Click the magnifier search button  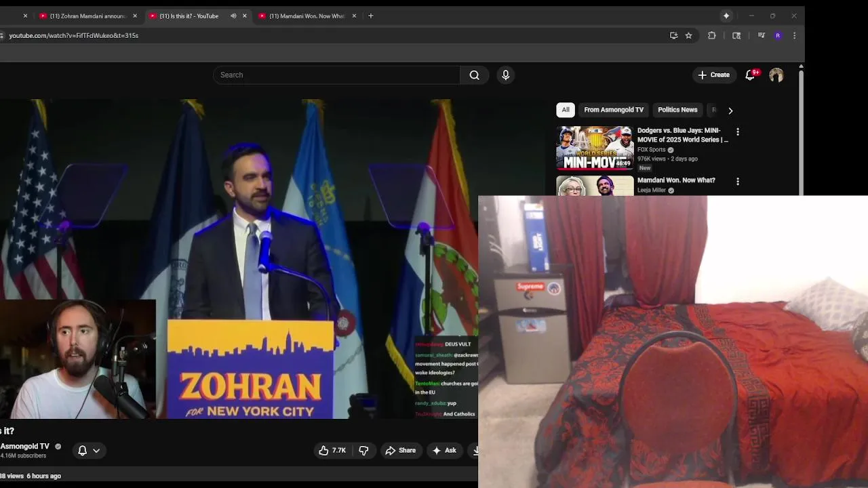(x=474, y=75)
